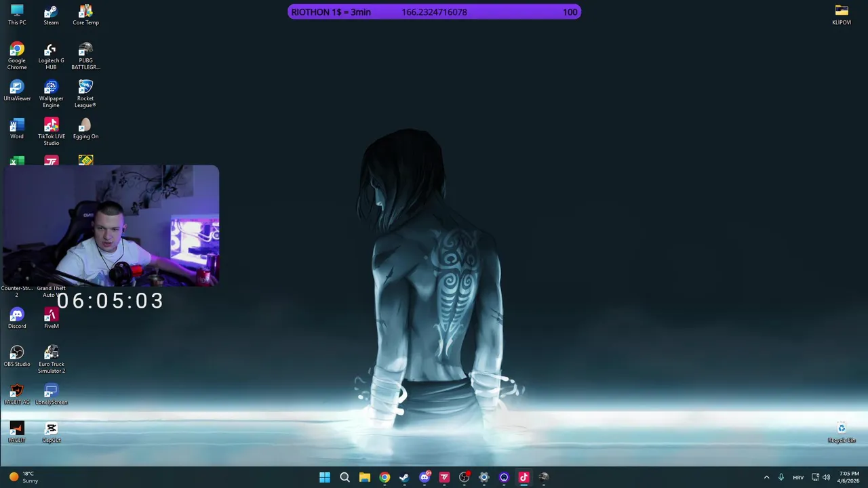Viewport: 868px width, 488px height.
Task: Open the Windows Start menu
Action: [x=325, y=477]
